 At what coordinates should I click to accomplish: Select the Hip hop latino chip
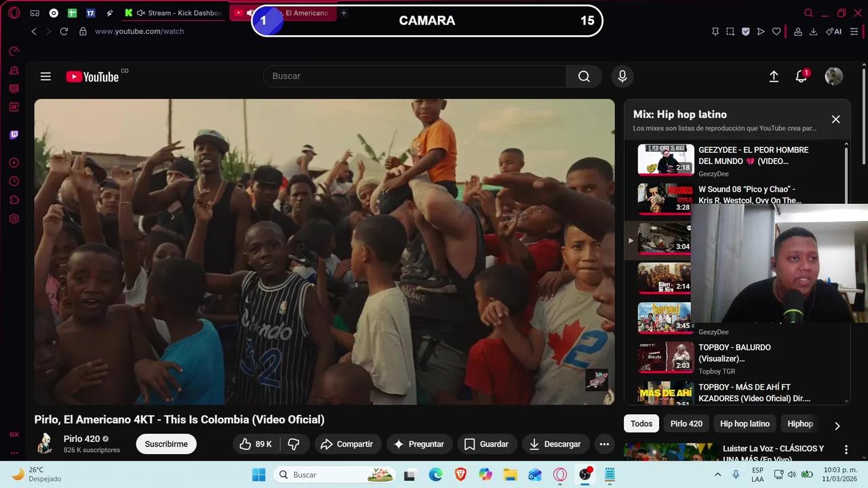(745, 424)
